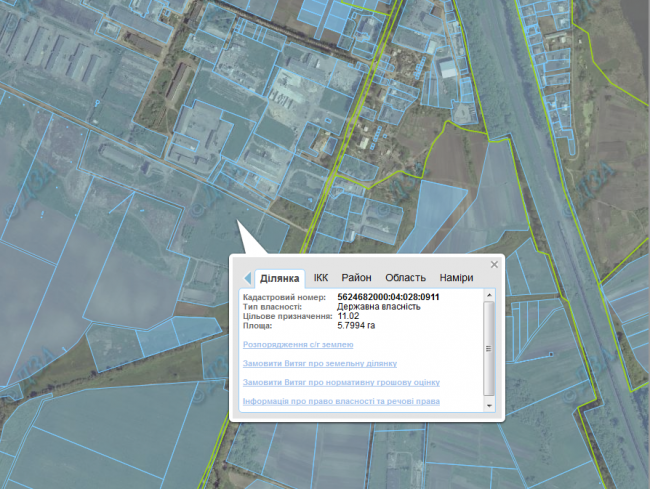Click Замовити Витяг про земельну ділянку link

point(319,363)
